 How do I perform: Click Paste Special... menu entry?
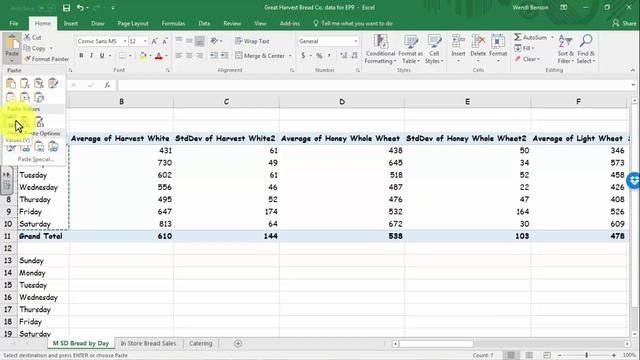click(x=36, y=159)
